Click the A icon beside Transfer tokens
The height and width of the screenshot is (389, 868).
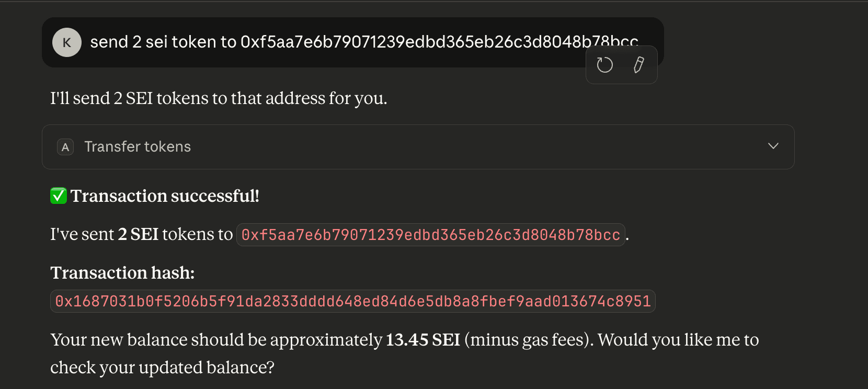(65, 147)
